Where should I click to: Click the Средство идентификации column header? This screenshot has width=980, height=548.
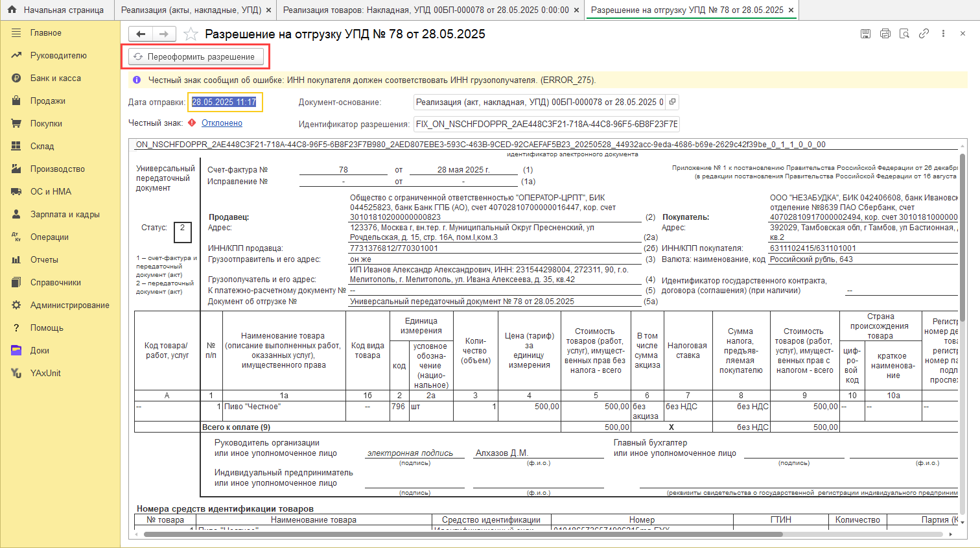[x=491, y=520]
